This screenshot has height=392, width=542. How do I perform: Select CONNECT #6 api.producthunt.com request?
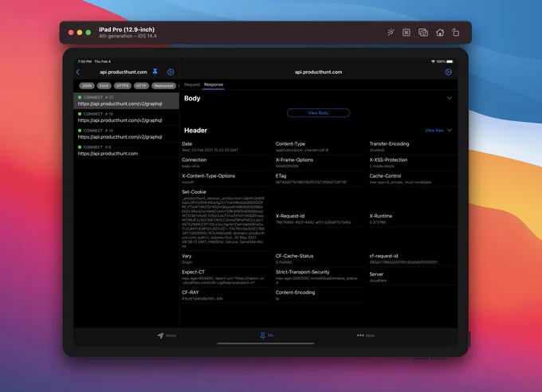click(126, 151)
